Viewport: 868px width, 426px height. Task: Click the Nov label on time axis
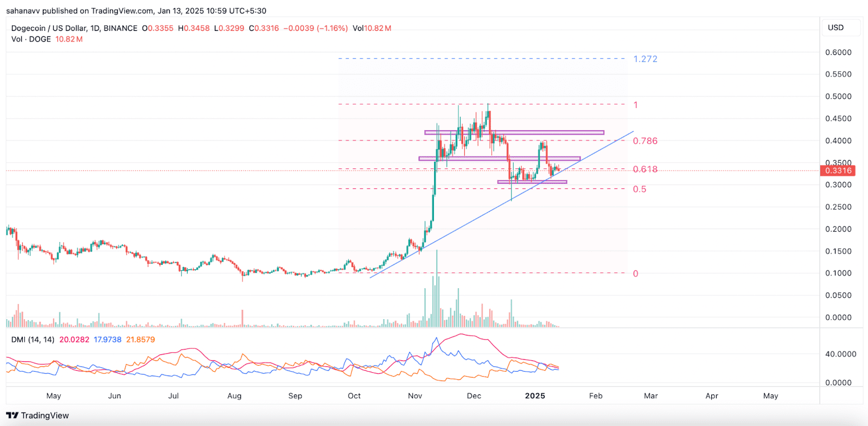click(415, 396)
